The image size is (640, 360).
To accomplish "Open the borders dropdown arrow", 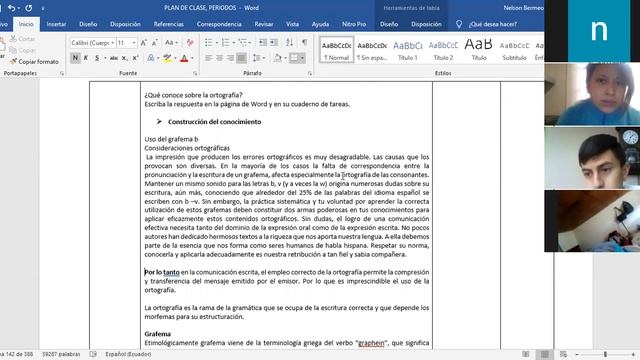I will tap(302, 58).
